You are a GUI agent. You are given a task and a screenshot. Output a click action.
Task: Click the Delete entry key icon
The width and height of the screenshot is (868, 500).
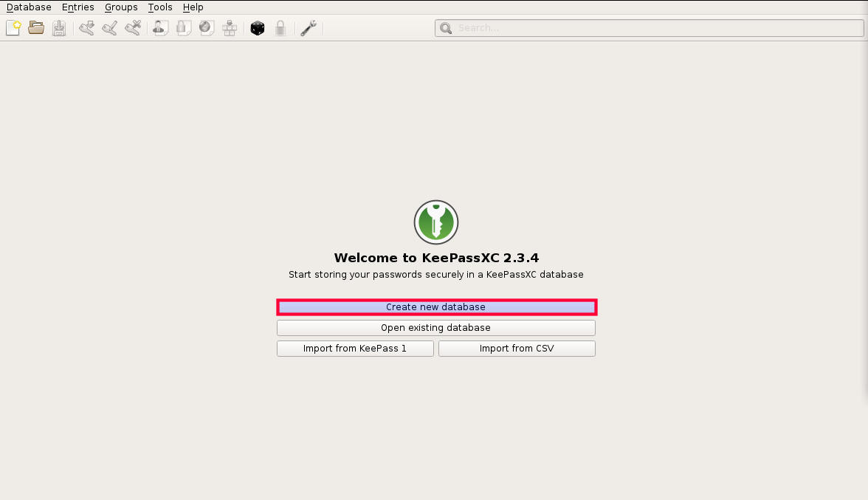click(132, 28)
